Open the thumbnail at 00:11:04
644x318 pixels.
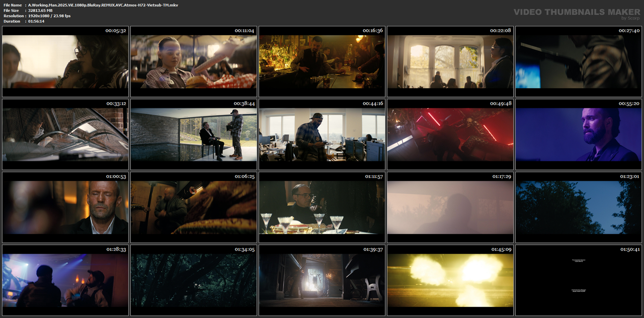pos(194,61)
